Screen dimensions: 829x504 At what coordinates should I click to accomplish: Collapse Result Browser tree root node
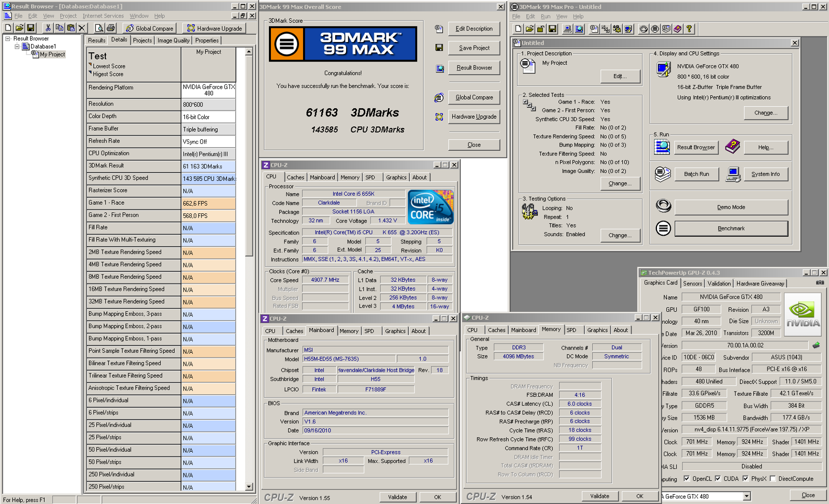click(8, 39)
